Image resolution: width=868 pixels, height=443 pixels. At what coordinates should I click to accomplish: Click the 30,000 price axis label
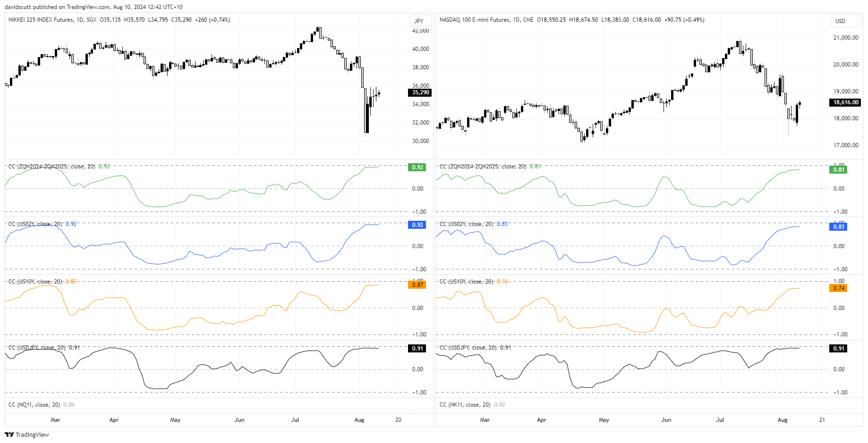coord(421,141)
